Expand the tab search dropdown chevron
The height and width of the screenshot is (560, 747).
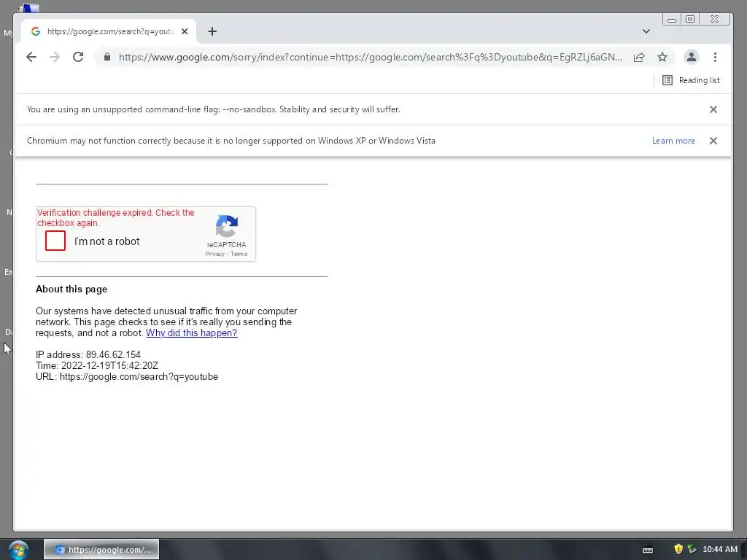tap(646, 31)
